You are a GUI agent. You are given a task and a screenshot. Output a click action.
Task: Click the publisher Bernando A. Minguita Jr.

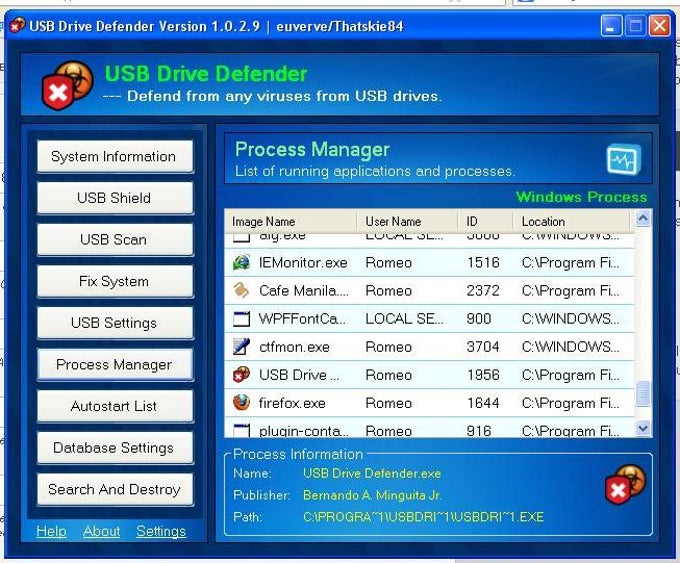coord(372,495)
